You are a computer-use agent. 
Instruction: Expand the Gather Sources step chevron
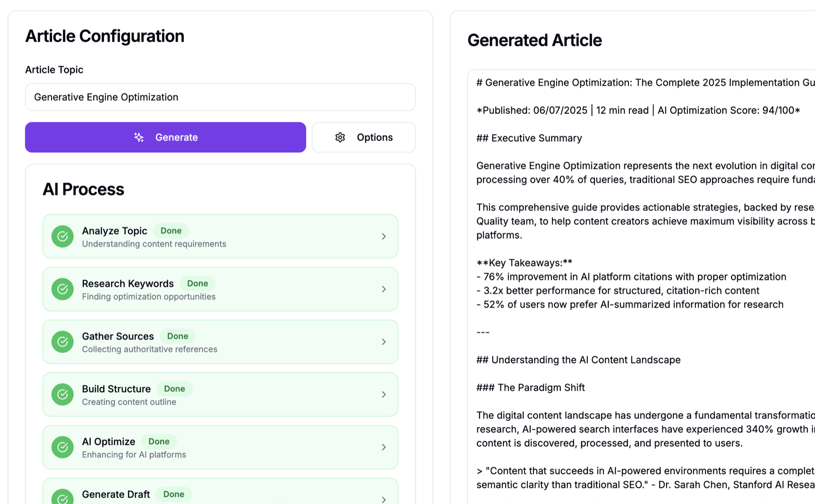(384, 342)
